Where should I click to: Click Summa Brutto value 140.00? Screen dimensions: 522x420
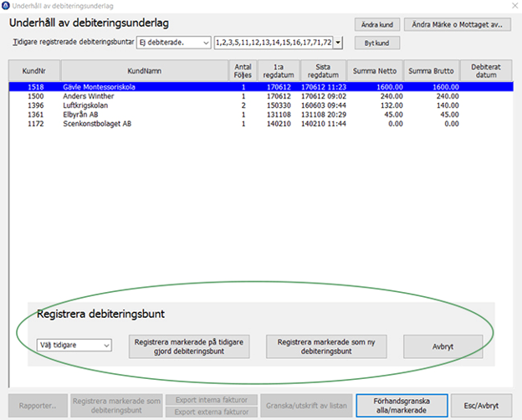448,105
